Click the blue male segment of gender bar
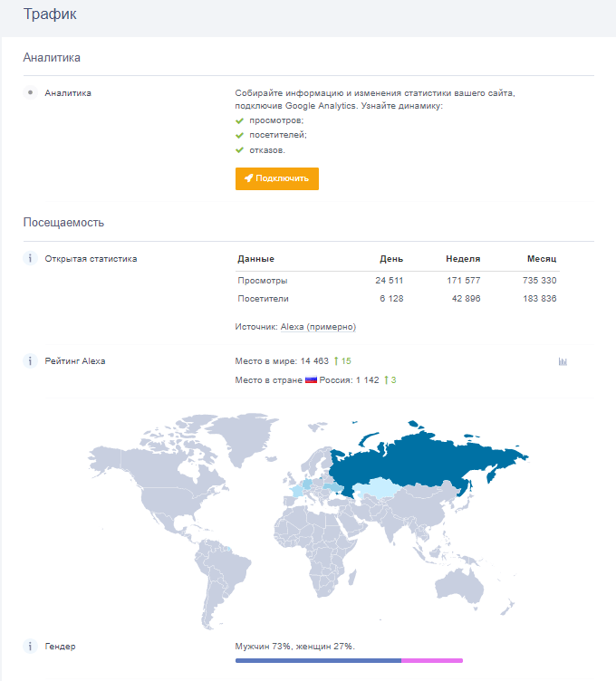Viewport: 616px width, 681px height. click(317, 661)
